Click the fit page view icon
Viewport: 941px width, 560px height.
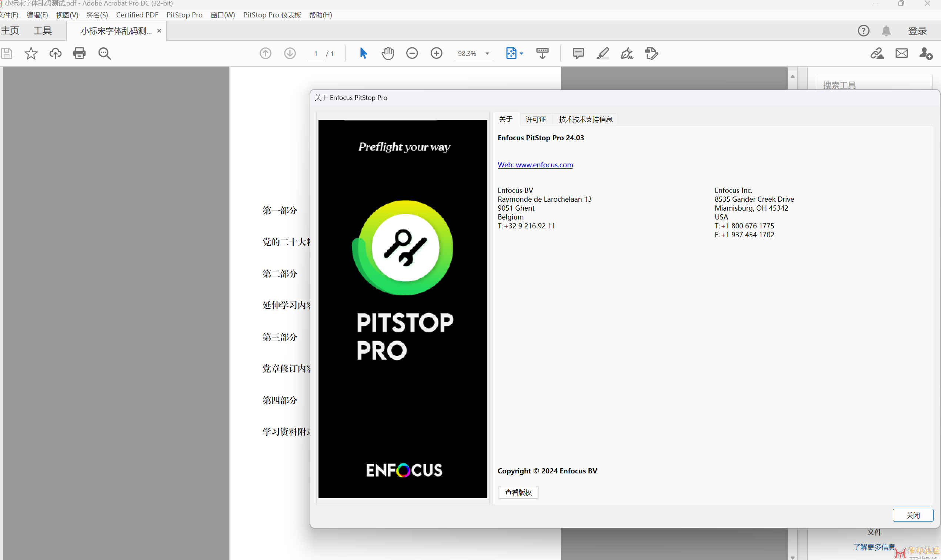click(x=511, y=53)
